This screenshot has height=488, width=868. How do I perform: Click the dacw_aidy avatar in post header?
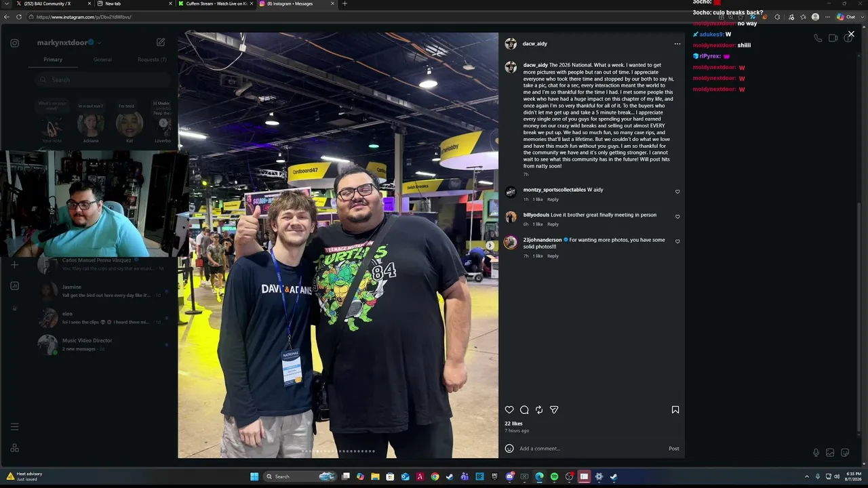tap(511, 44)
